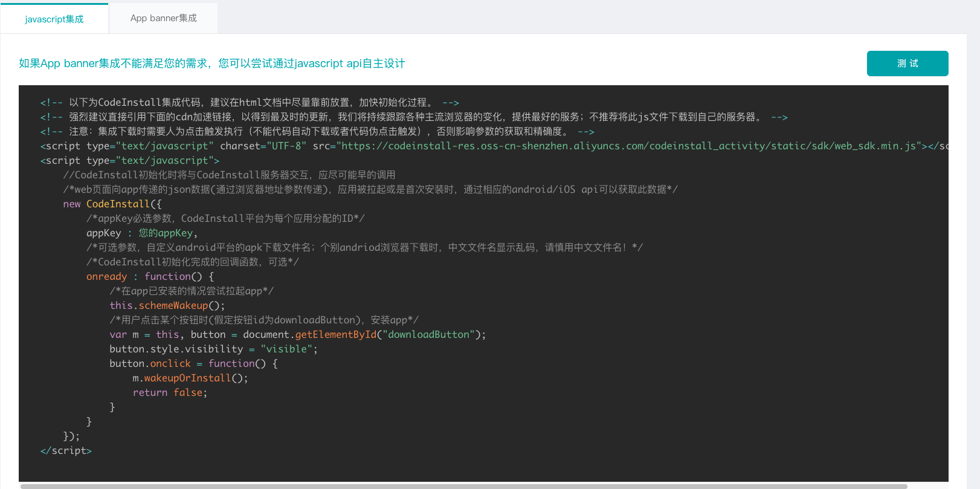Click the closing '});' line
This screenshot has width=980, height=489.
[x=71, y=436]
